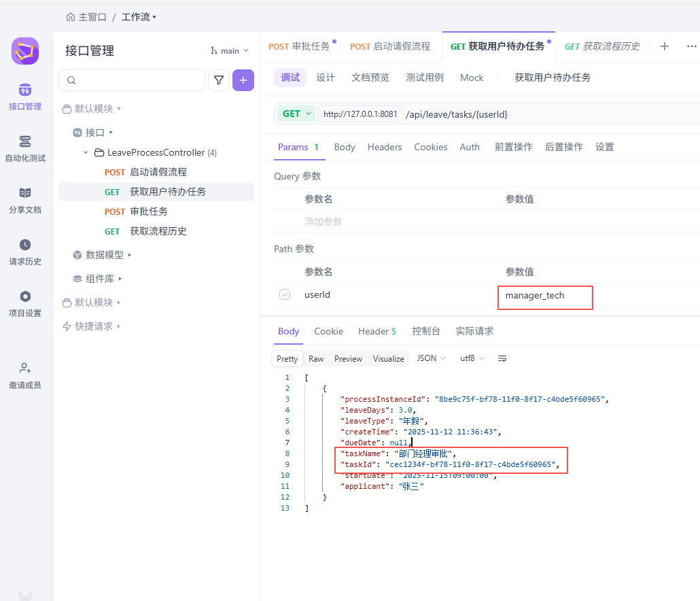Click the 邀请成员 invite icon
The height and width of the screenshot is (601, 700).
pyautogui.click(x=24, y=374)
